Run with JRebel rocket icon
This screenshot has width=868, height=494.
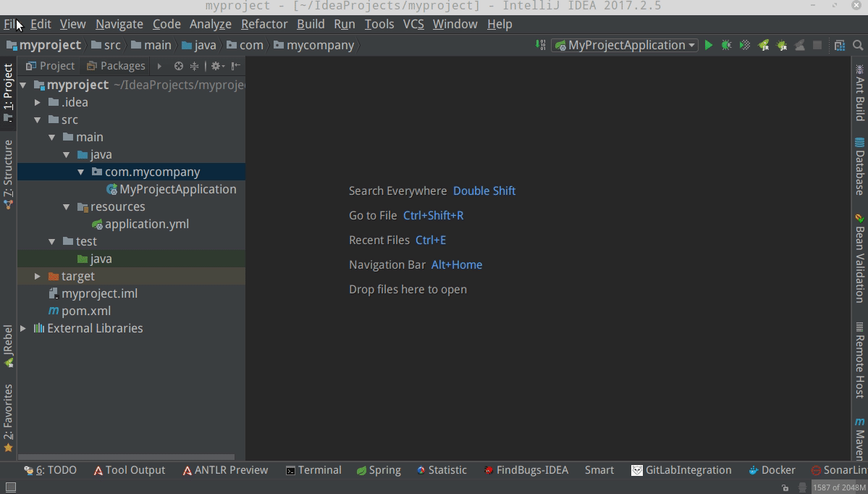[x=763, y=46]
